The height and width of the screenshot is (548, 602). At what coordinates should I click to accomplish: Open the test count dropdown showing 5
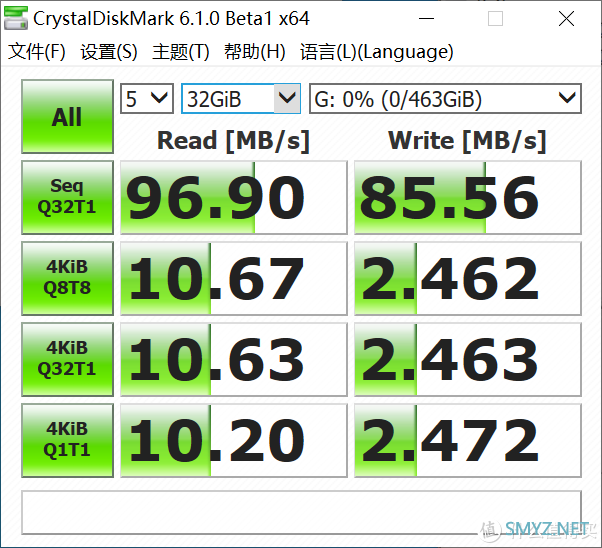tap(147, 99)
